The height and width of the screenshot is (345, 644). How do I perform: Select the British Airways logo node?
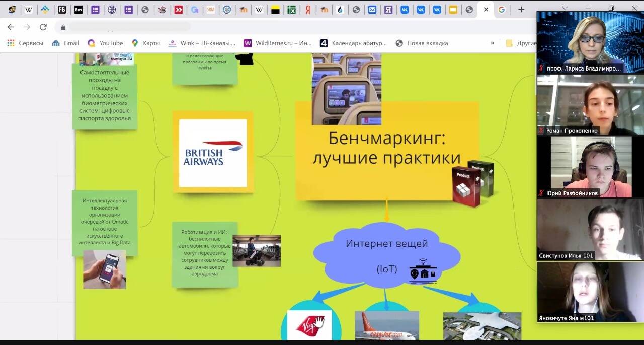[213, 153]
